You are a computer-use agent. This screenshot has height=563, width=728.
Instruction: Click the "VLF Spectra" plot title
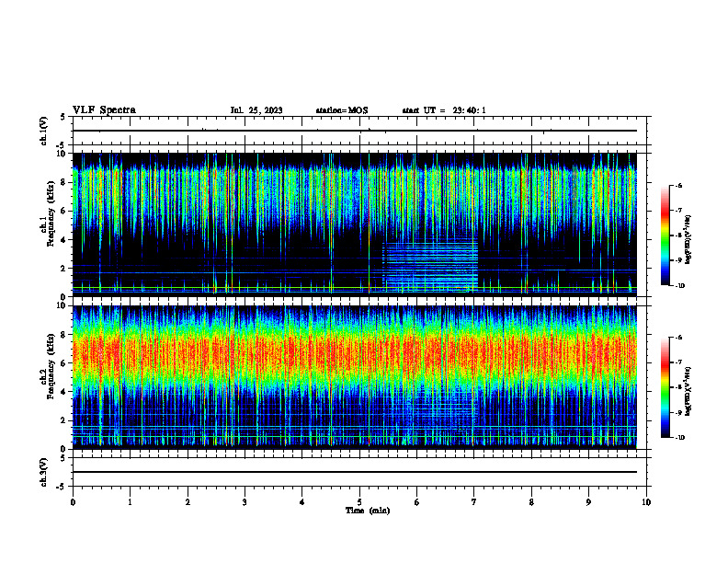tap(104, 110)
